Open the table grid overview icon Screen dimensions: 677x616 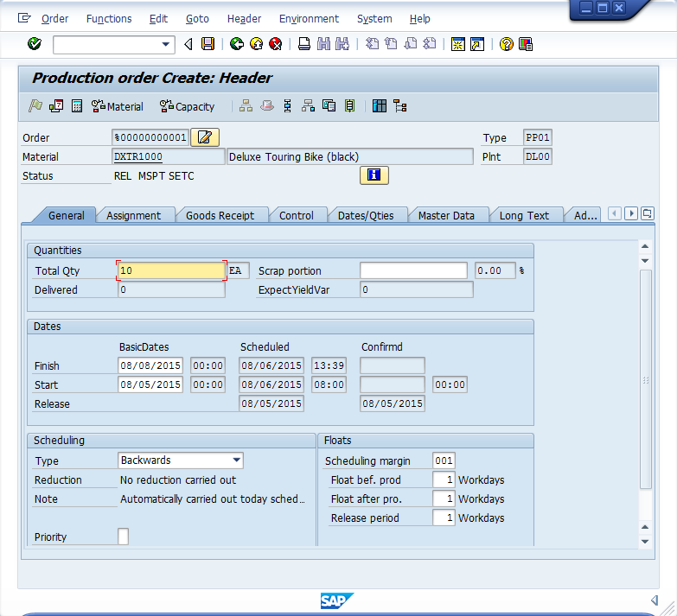(380, 105)
